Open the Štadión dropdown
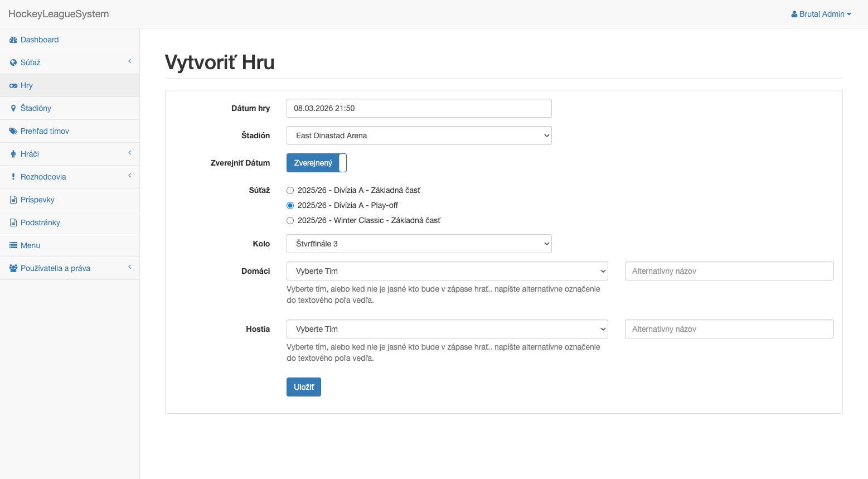 419,136
